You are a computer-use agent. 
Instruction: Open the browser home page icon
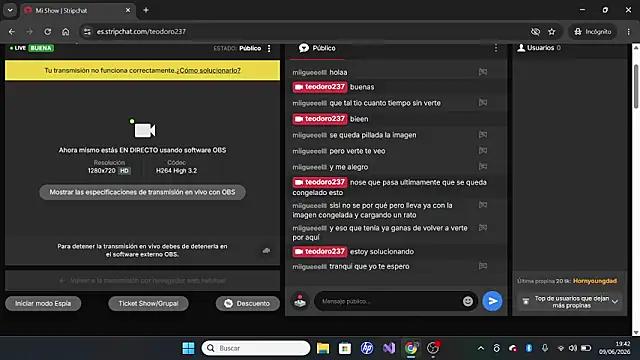click(66, 31)
